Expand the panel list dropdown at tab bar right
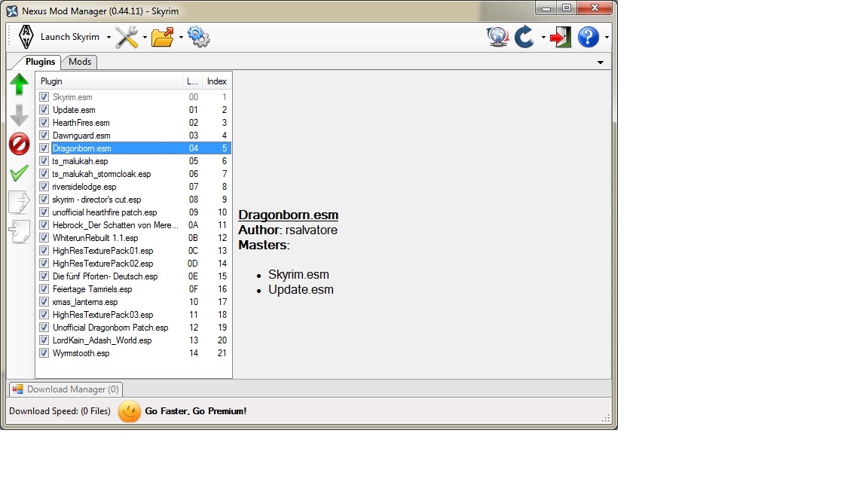 pos(601,63)
